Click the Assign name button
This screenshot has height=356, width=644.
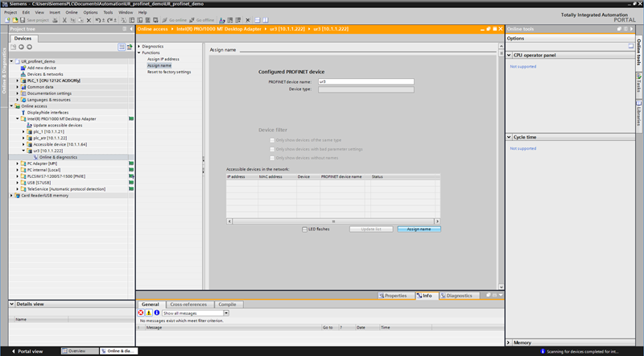point(419,229)
